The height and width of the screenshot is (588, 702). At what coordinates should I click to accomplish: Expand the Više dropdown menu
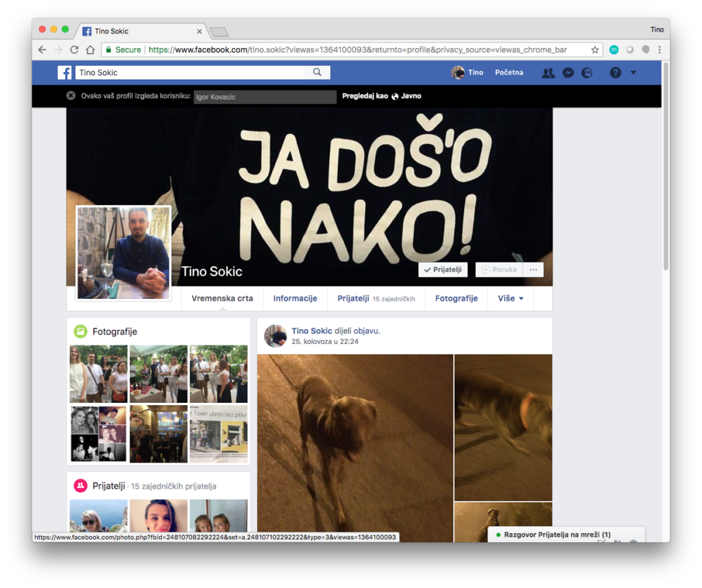pyautogui.click(x=510, y=299)
